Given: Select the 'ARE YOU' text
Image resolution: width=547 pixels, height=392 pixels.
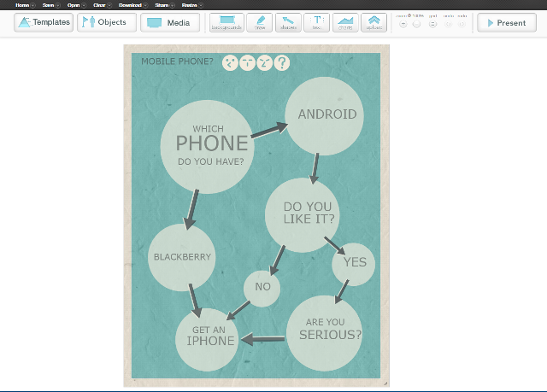Looking at the screenshot, I should (325, 322).
